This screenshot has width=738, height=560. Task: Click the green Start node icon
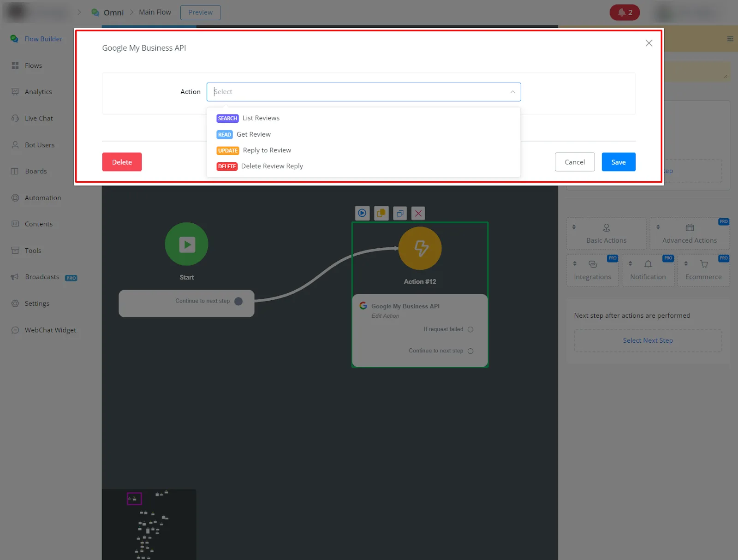(x=187, y=244)
